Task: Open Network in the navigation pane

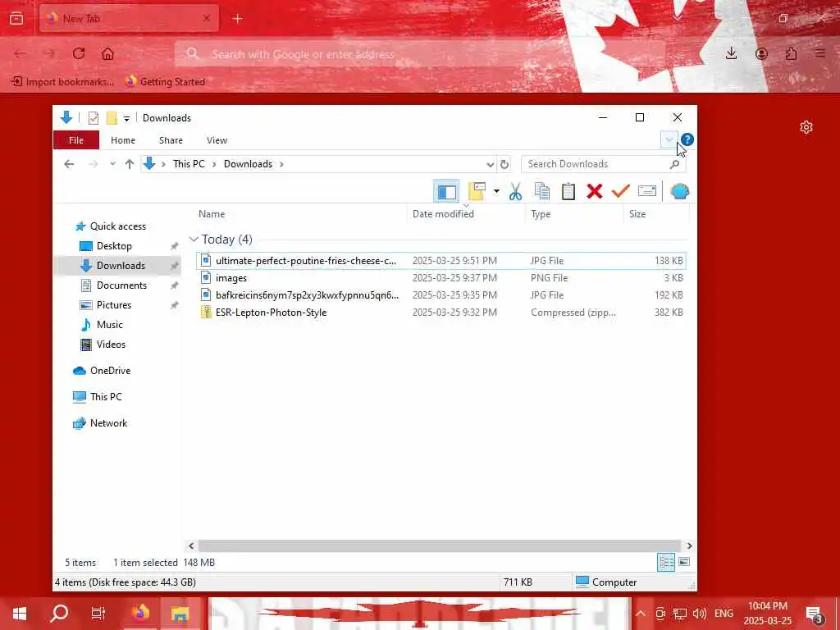Action: pos(108,422)
